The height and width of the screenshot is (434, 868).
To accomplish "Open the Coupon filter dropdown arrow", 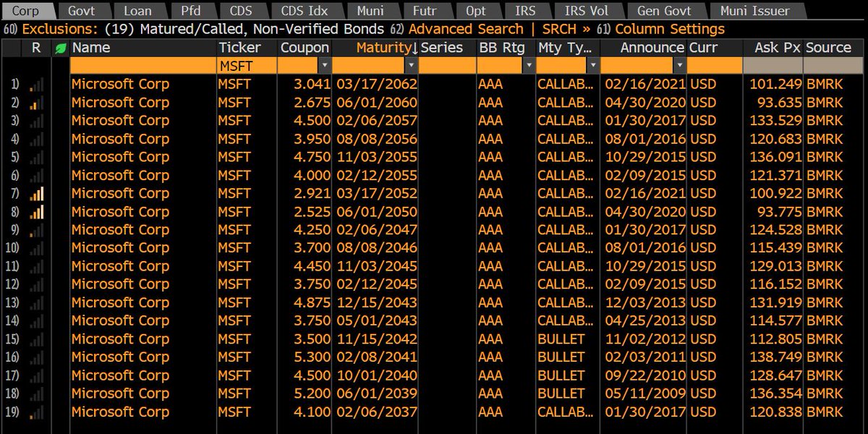I will tap(323, 66).
